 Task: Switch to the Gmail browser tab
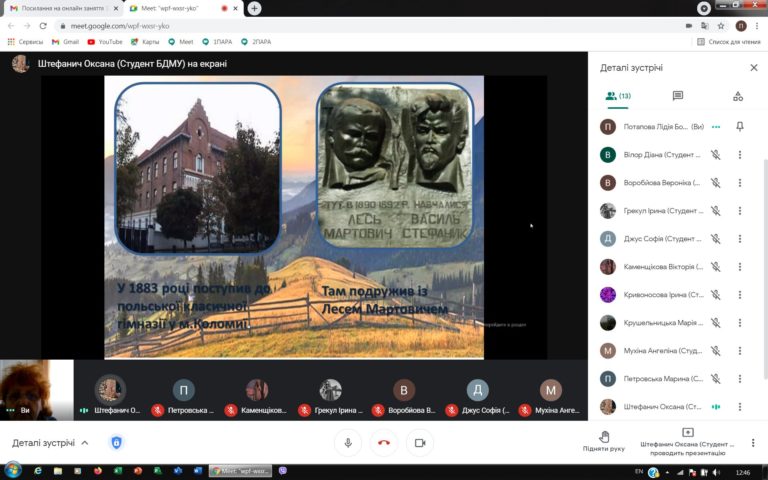click(63, 8)
